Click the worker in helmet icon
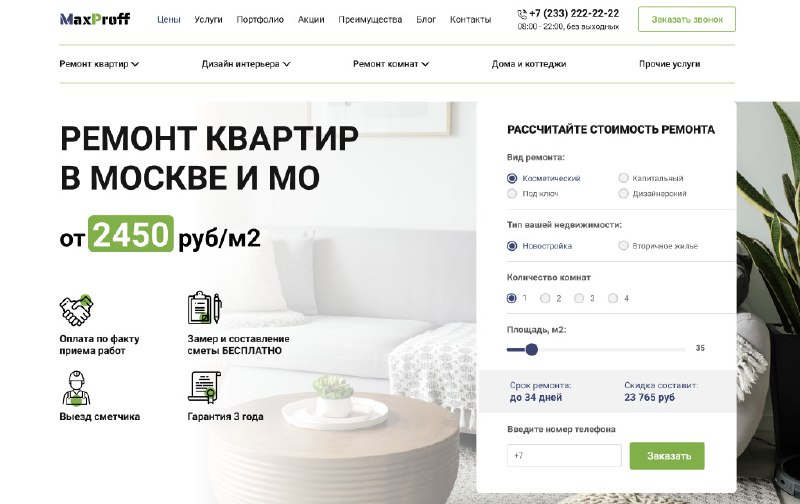 [77, 388]
